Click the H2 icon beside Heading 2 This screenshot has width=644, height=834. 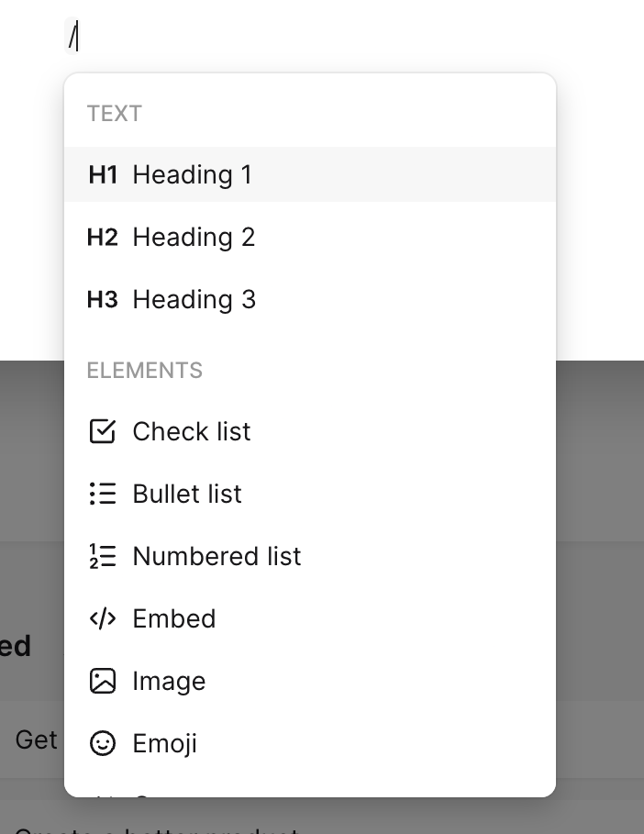point(102,237)
